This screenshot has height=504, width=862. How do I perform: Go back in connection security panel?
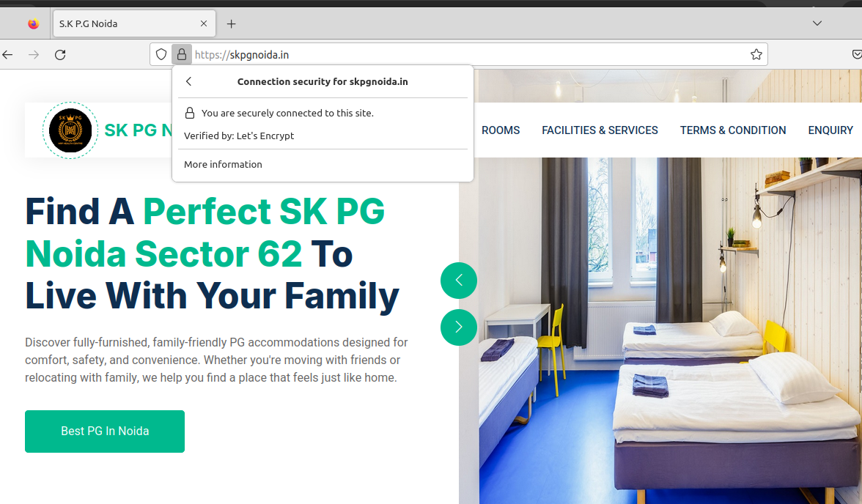coord(189,81)
